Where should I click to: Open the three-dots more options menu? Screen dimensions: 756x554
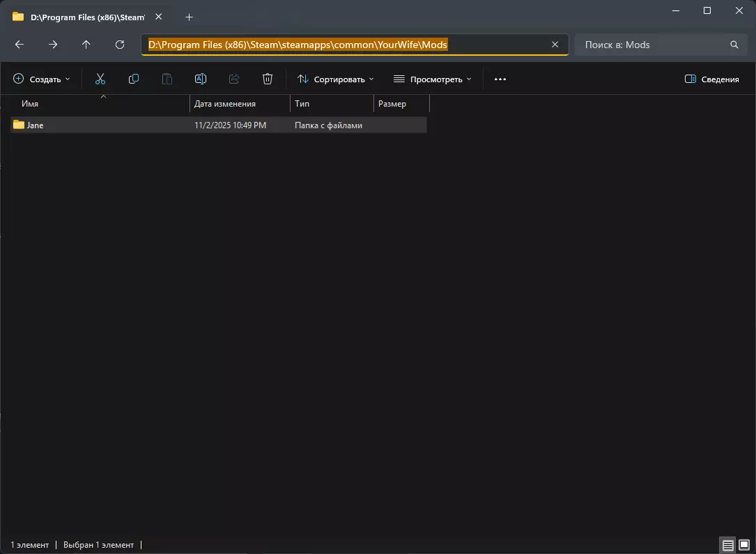[x=500, y=79]
